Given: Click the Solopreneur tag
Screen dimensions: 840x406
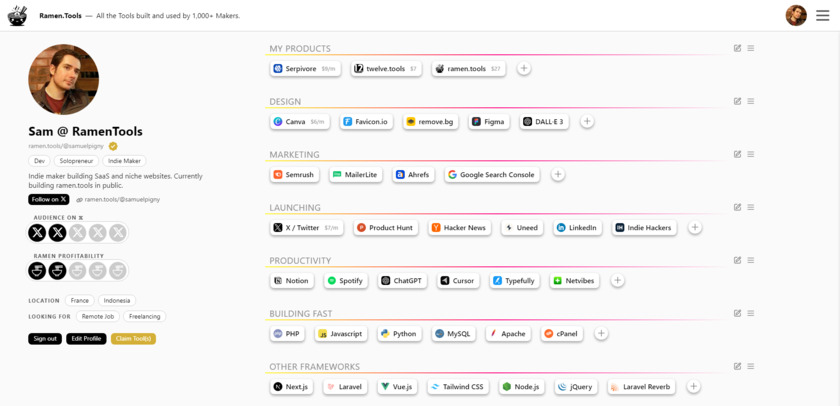Looking at the screenshot, I should point(76,161).
